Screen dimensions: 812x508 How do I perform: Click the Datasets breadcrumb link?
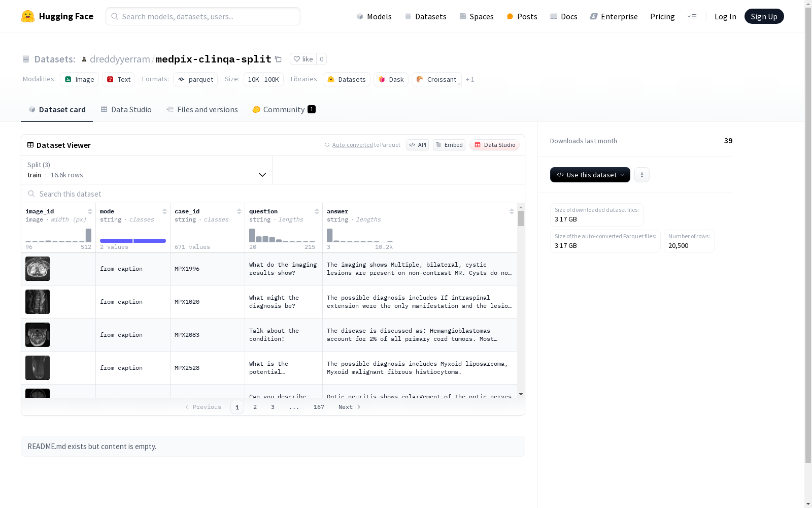point(54,59)
